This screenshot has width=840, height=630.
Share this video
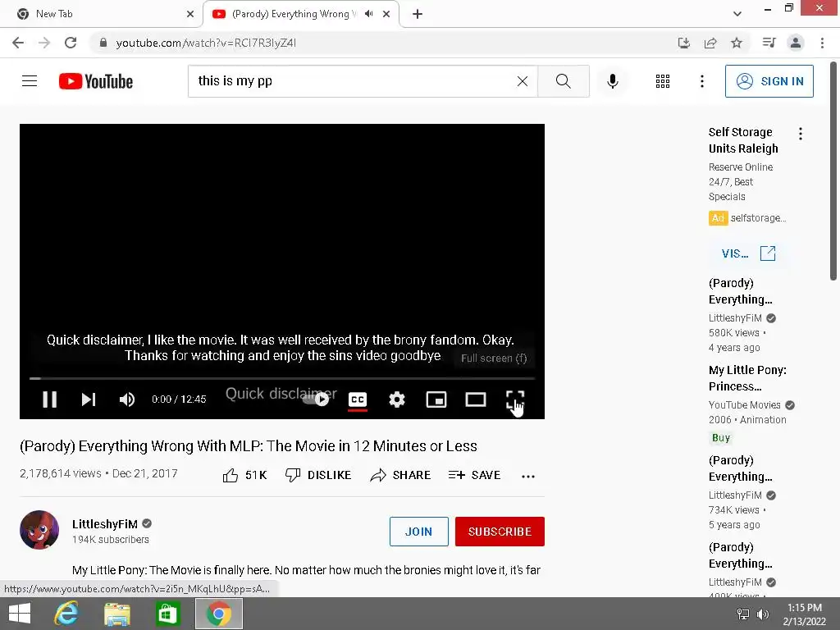point(400,475)
